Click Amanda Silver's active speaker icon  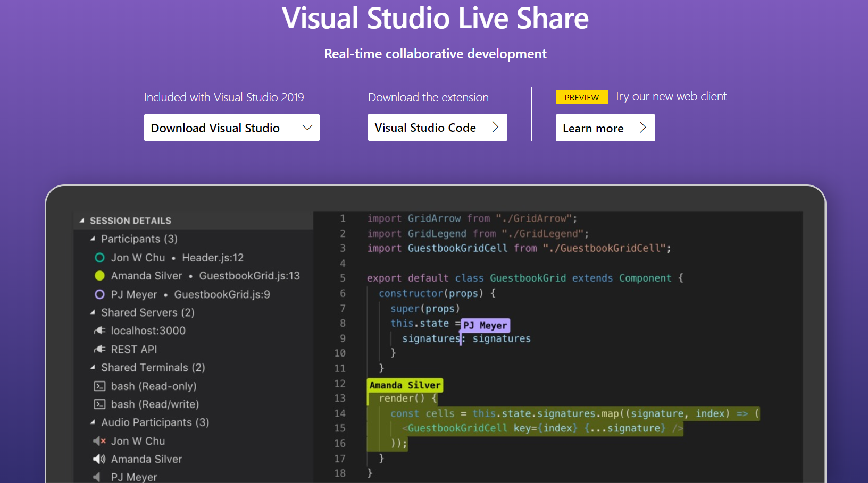point(99,459)
